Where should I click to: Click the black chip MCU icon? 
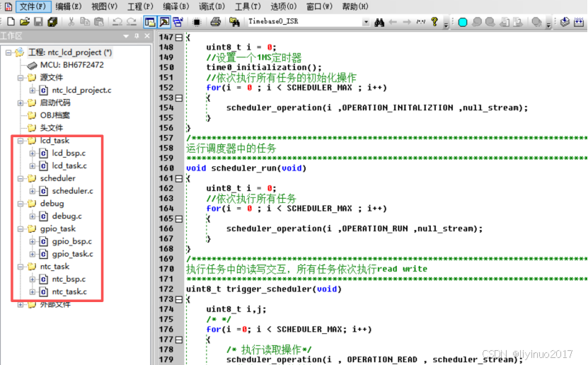point(197,22)
